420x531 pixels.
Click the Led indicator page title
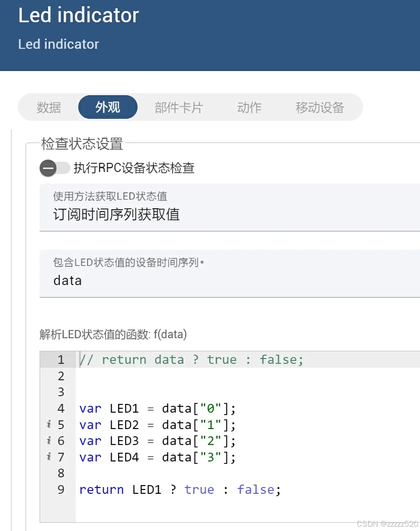click(79, 16)
